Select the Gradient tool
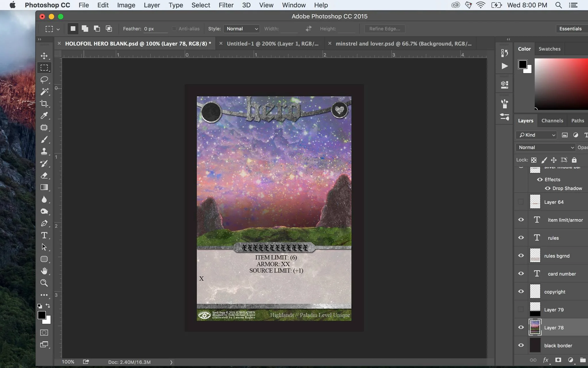 tap(44, 187)
